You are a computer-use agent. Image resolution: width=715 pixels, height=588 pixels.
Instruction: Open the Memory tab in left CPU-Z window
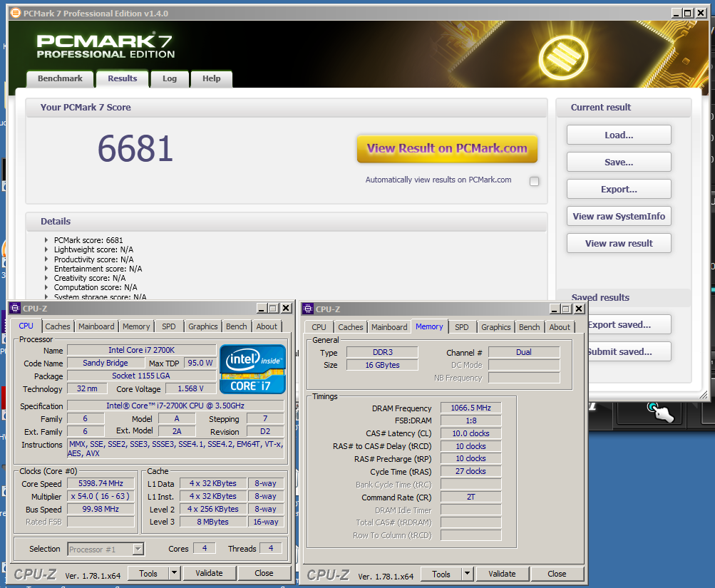[136, 326]
